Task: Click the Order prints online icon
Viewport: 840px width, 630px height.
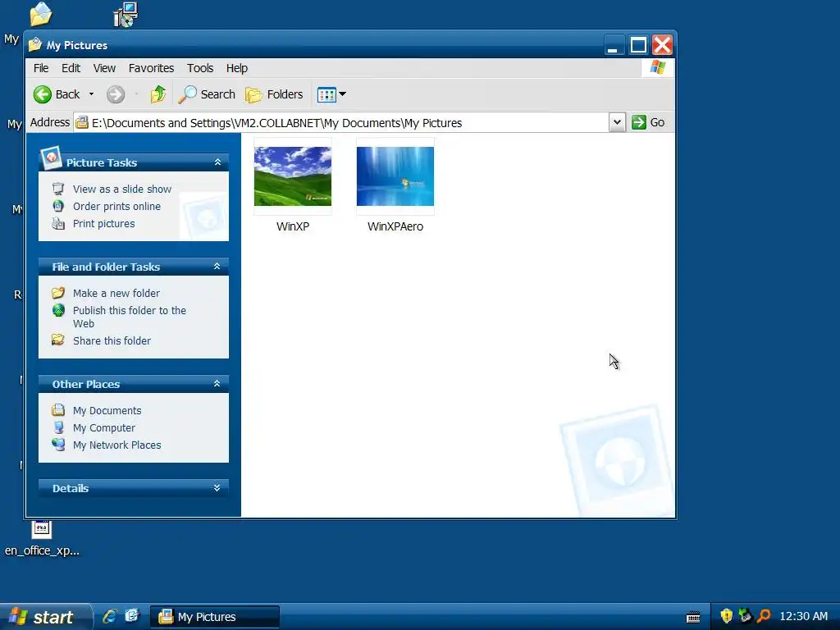Action: click(x=58, y=206)
